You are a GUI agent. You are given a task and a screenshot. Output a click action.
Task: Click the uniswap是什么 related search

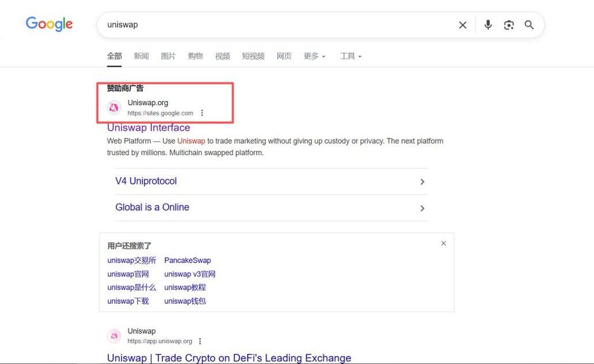click(131, 287)
